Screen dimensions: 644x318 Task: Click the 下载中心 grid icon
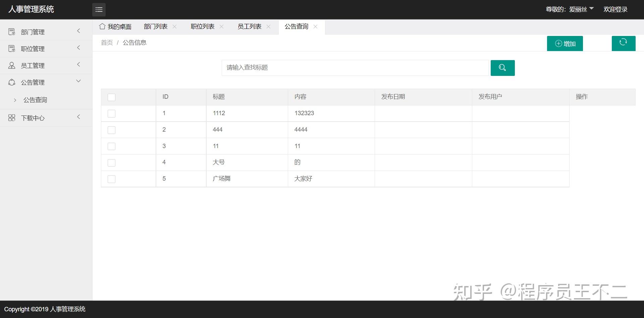[x=12, y=118]
